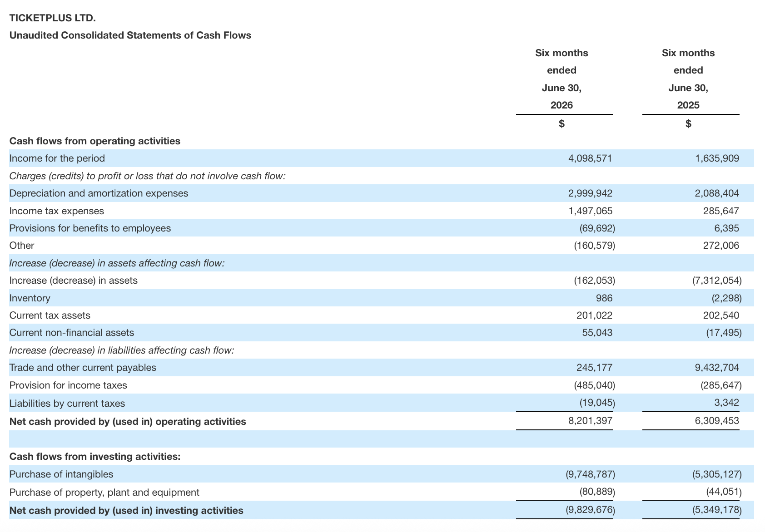Select the value 6,395
The width and height of the screenshot is (765, 532).
[726, 228]
